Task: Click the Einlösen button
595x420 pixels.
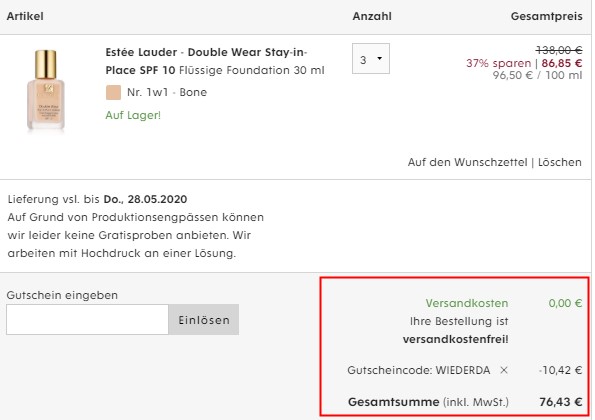Action: (x=204, y=319)
